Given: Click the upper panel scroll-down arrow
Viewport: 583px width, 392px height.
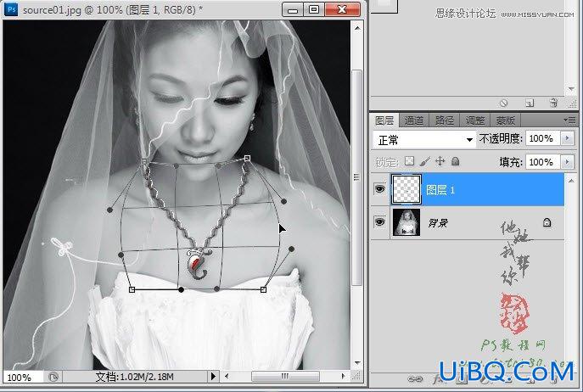Looking at the screenshot, I should tap(571, 89).
